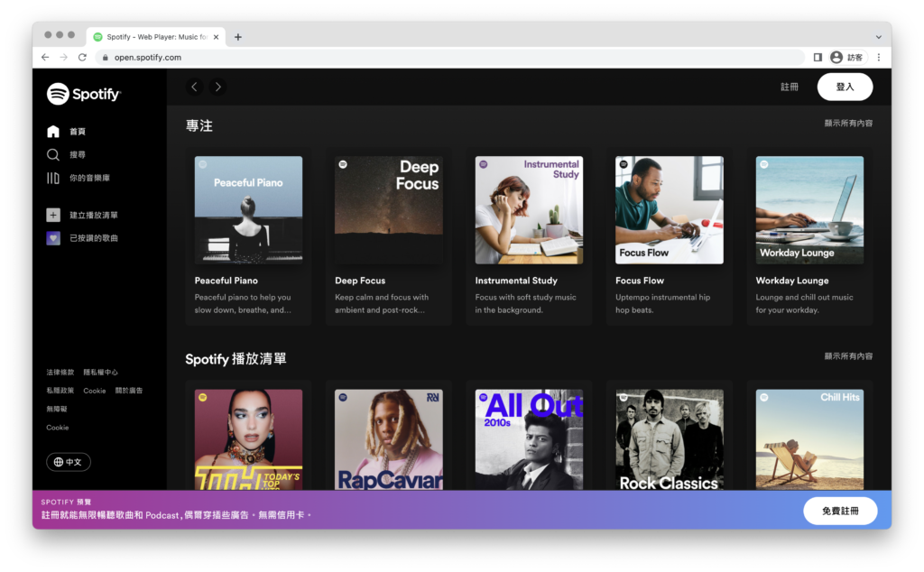Click the 搜尋 menu label
The width and height of the screenshot is (924, 572).
coord(78,155)
